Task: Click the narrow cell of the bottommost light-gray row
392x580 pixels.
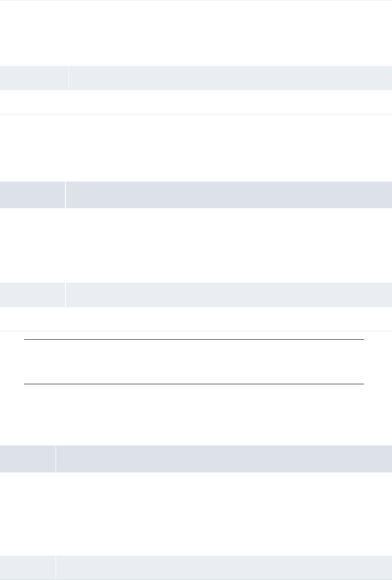Action: (x=27, y=568)
